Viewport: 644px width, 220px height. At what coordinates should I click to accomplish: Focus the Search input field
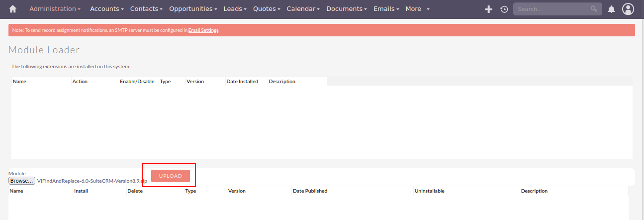click(551, 9)
